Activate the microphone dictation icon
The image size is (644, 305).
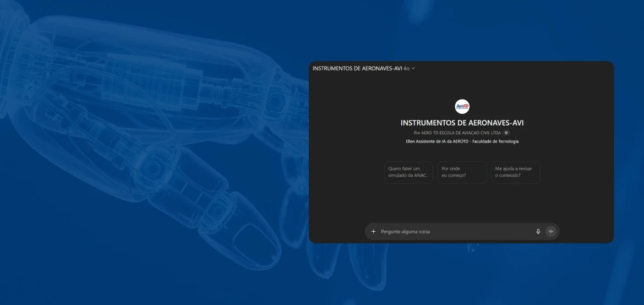point(538,232)
